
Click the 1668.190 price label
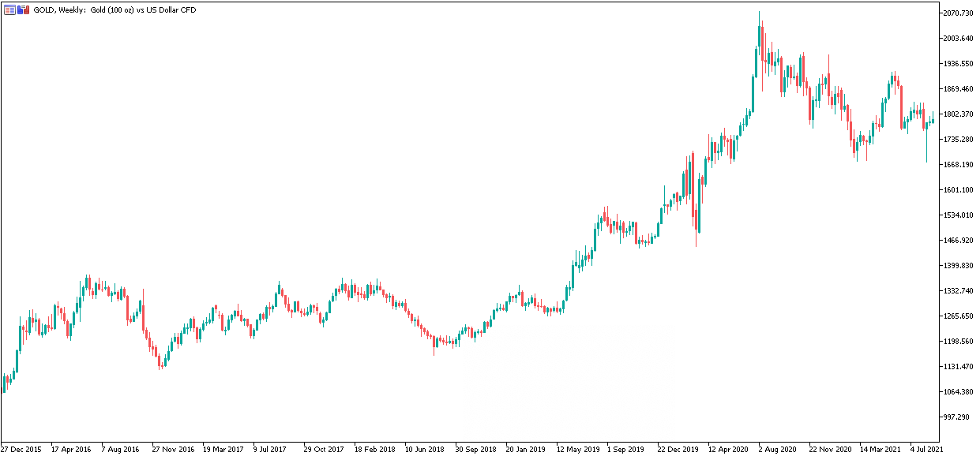[x=959, y=165]
